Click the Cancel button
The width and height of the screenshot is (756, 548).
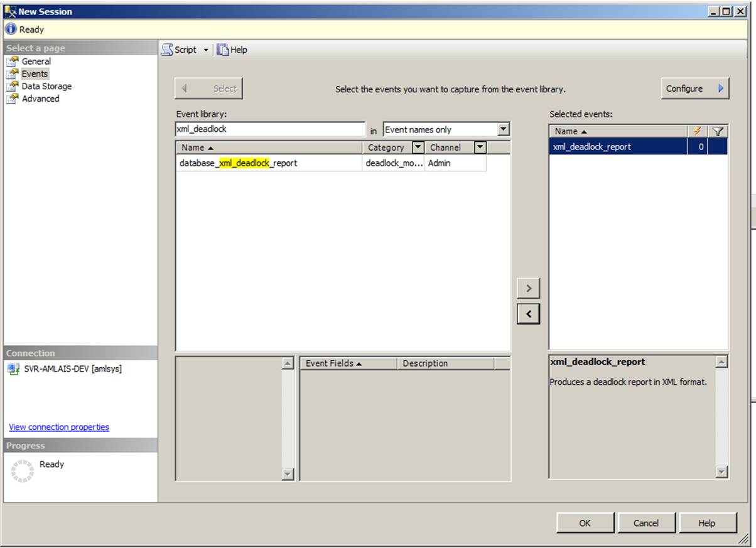tap(646, 523)
